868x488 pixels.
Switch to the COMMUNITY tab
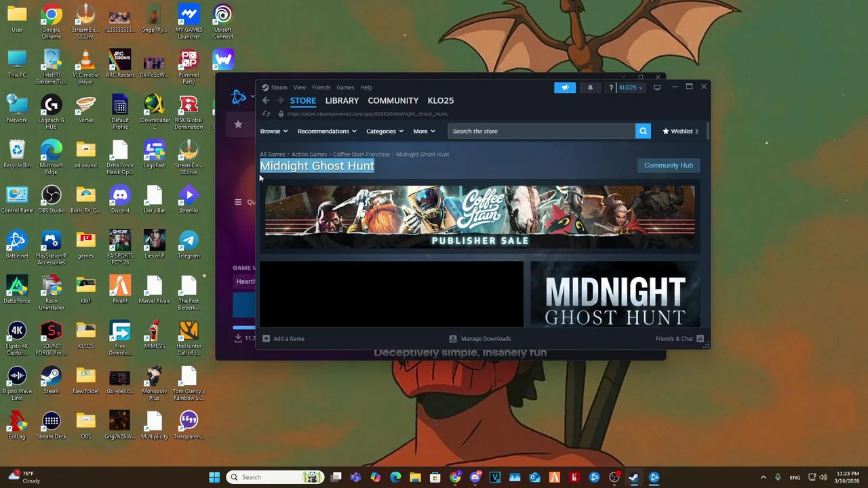tap(393, 100)
